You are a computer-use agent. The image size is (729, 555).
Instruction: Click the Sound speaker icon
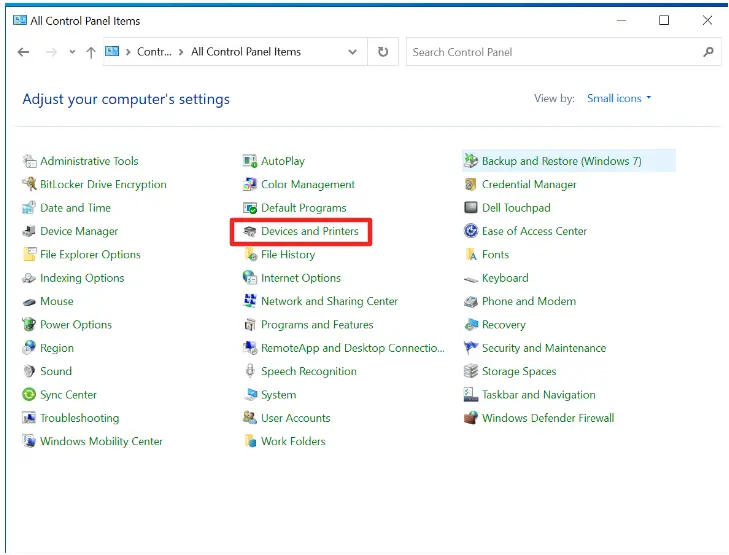[x=29, y=371]
